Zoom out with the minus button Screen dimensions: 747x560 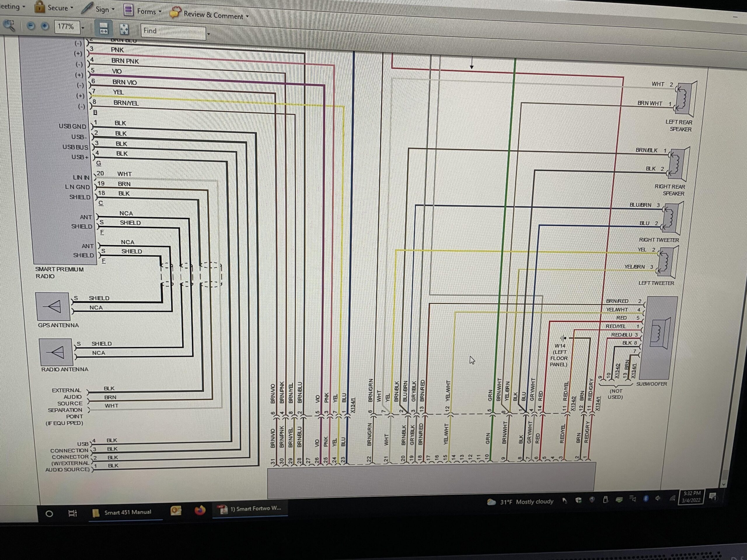pyautogui.click(x=31, y=26)
